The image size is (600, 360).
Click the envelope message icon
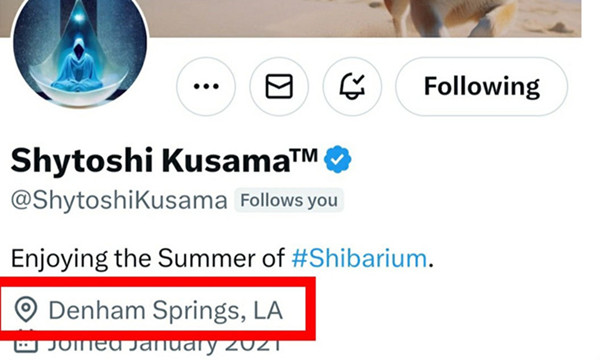pos(279,86)
